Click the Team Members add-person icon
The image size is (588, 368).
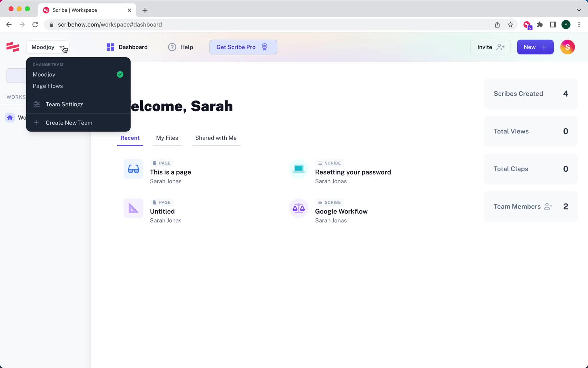[x=548, y=206]
